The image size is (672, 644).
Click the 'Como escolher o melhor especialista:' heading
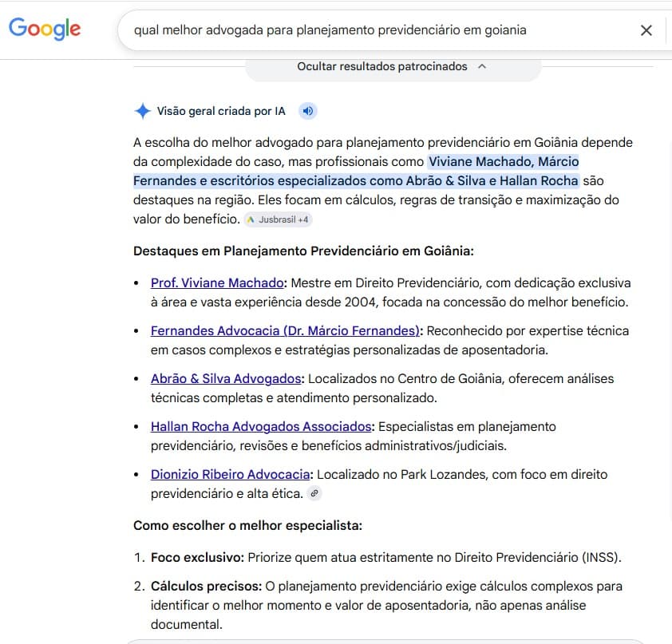click(247, 525)
